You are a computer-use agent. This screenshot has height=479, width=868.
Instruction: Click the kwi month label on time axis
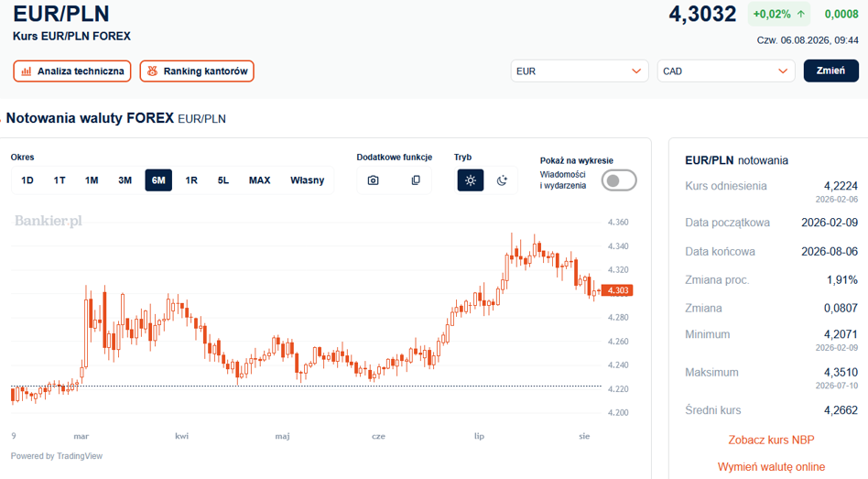click(181, 436)
